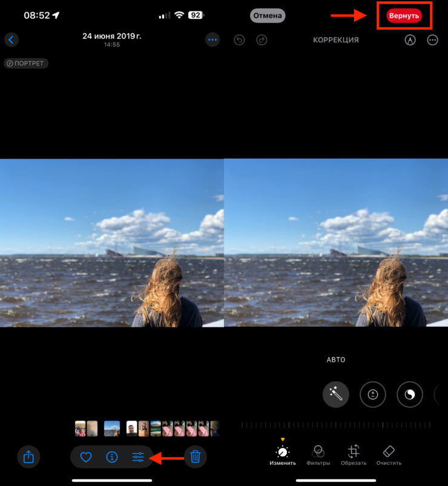448x486 pixels.
Task: Open the blue three-dots more menu
Action: tap(212, 40)
